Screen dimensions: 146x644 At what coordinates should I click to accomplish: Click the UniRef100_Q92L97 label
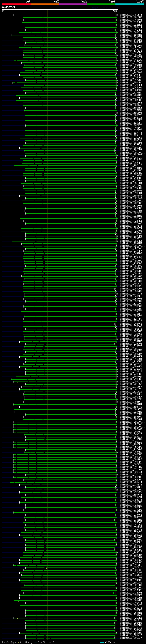(131, 70)
